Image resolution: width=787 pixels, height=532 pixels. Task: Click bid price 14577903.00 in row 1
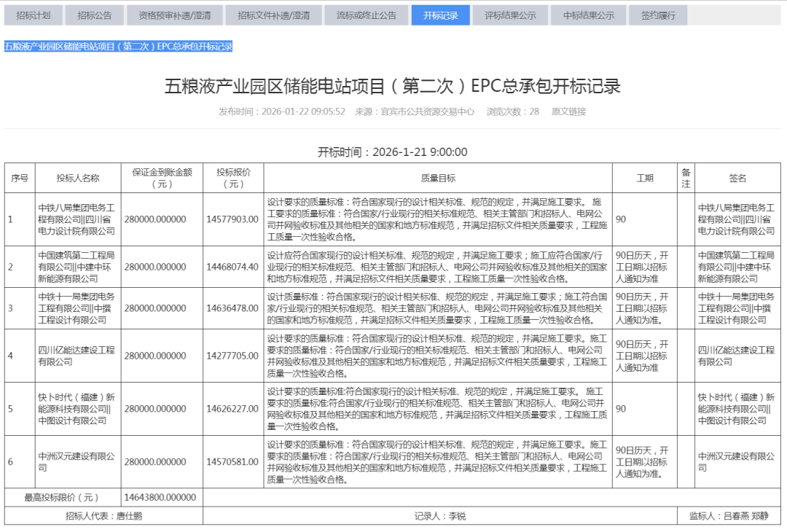232,219
